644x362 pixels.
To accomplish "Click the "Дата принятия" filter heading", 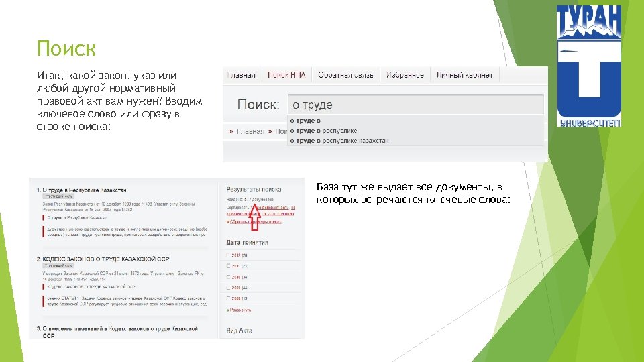I will 248,242.
